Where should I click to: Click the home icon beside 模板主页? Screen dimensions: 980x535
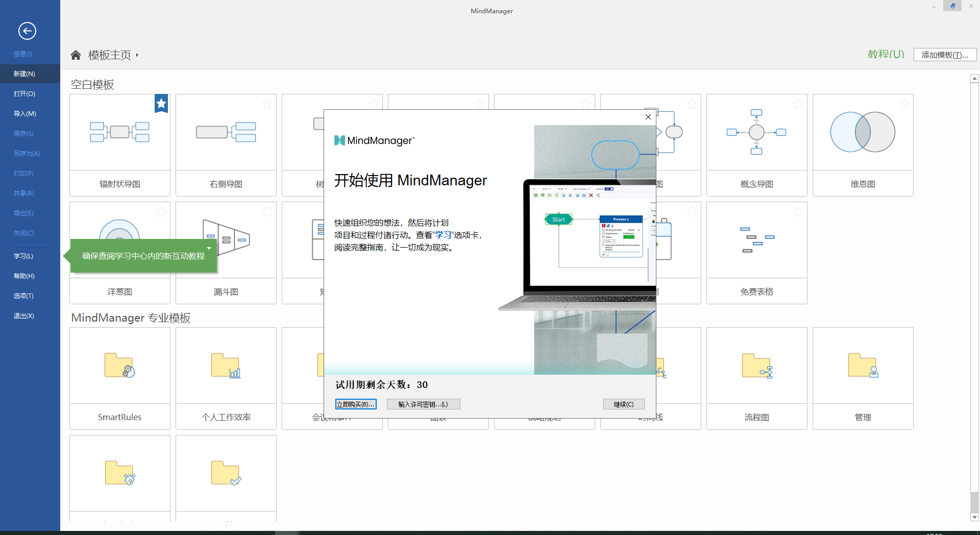click(76, 55)
